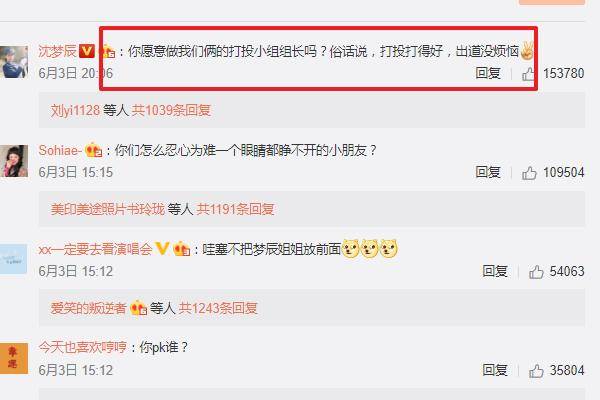Like Sohiae-'s comment with thumbs-up icon
This screenshot has width=600, height=400.
click(529, 173)
